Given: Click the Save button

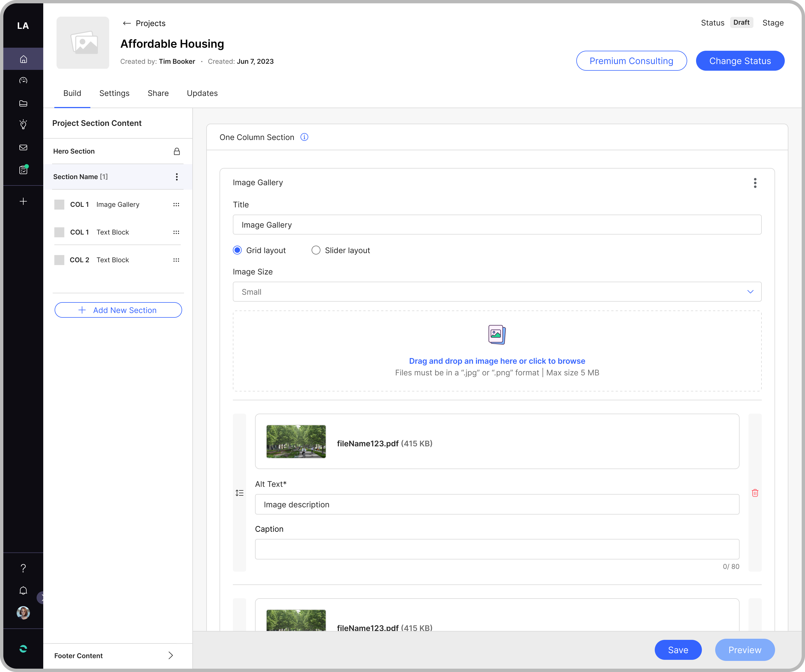Looking at the screenshot, I should 678,650.
